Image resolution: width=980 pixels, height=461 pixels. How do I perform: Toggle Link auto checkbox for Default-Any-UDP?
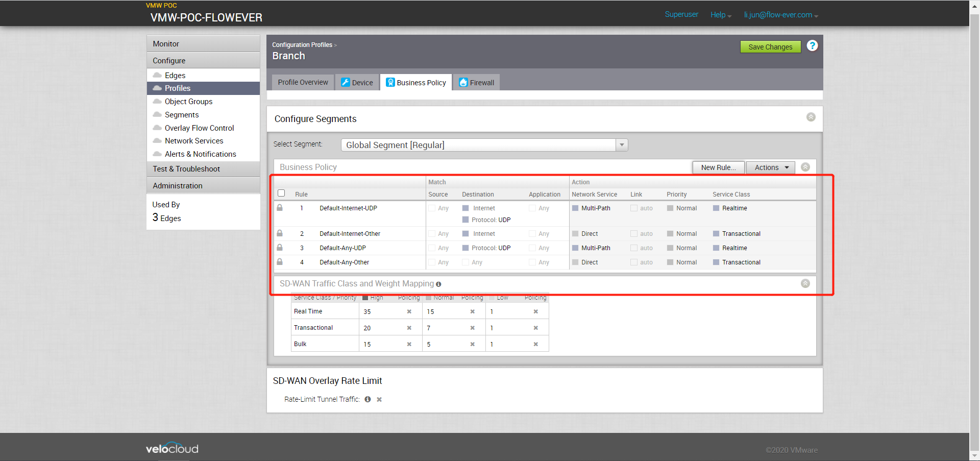pos(634,248)
